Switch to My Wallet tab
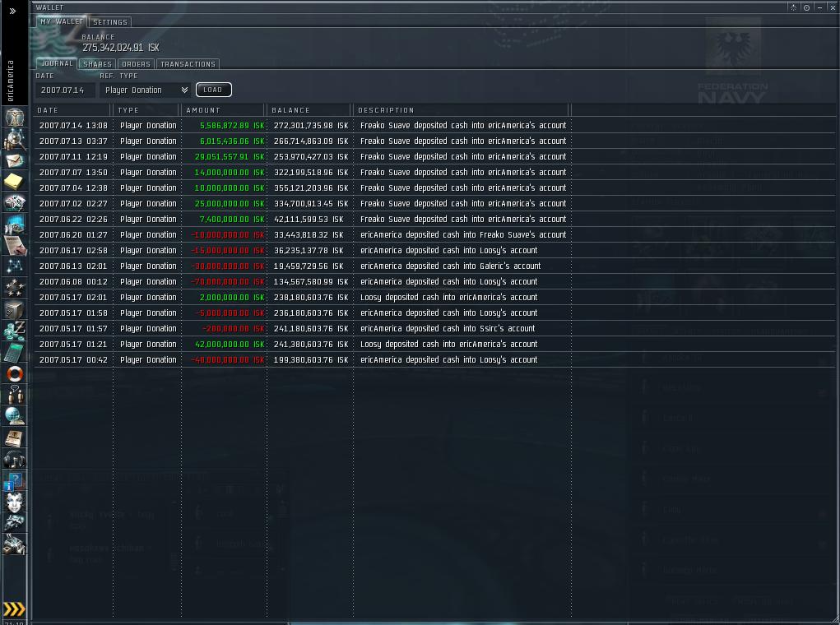 pyautogui.click(x=62, y=21)
